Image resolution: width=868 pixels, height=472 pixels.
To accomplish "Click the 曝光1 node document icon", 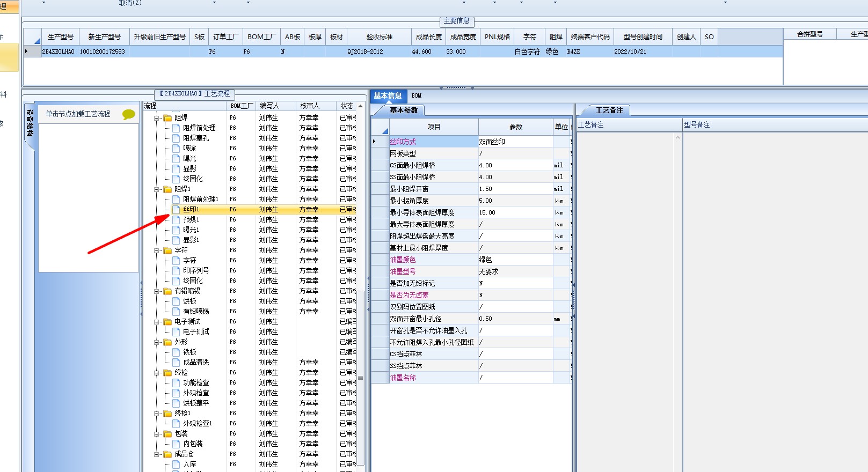I will [176, 230].
